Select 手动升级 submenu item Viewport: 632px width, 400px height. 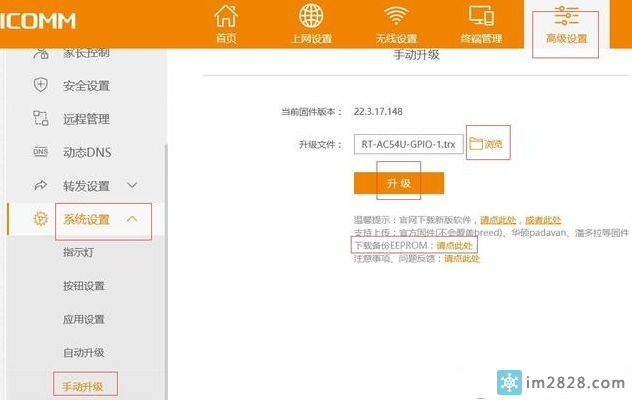(84, 384)
